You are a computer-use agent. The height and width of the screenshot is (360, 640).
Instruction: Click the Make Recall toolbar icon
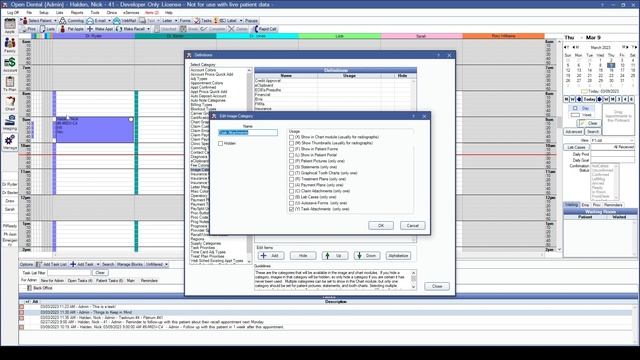(119, 29)
